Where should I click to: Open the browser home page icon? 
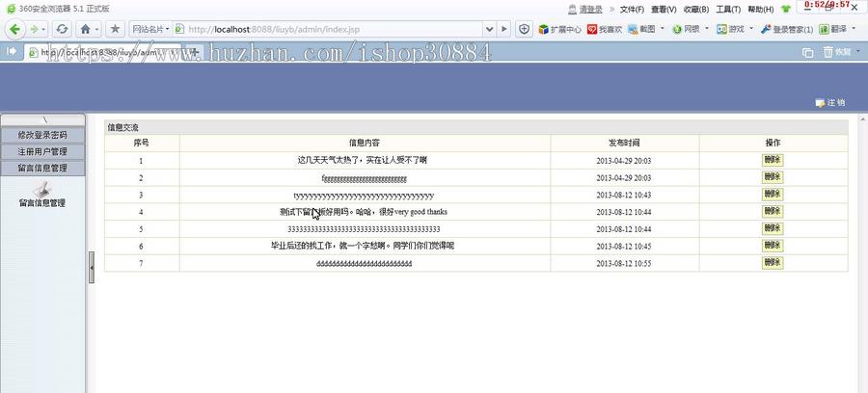85,29
